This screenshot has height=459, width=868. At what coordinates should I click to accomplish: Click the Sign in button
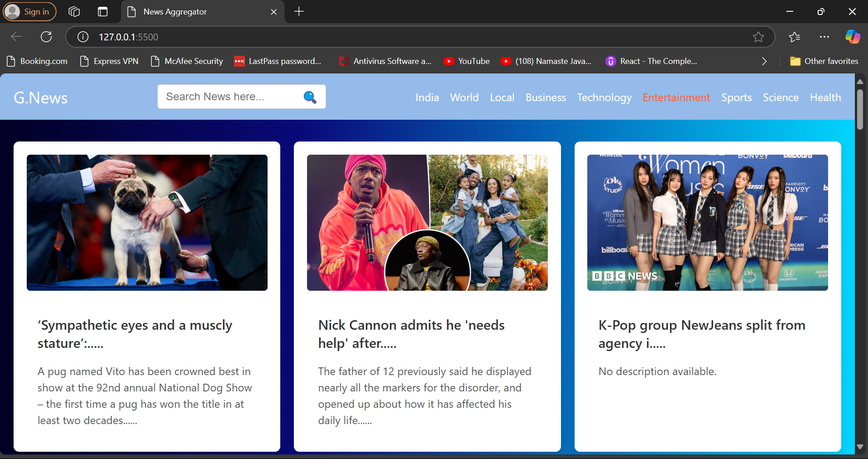(x=29, y=11)
